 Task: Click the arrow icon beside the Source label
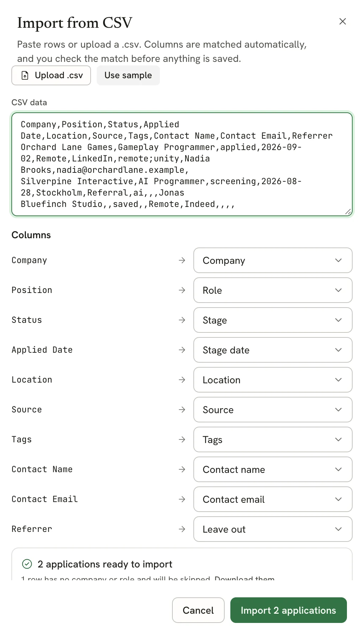[x=182, y=410]
